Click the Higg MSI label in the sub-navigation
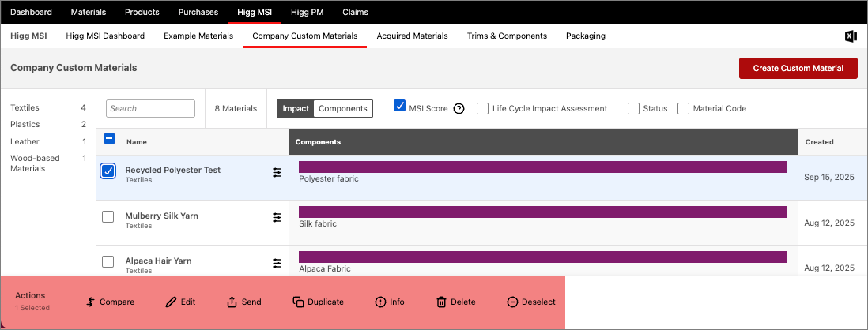 (x=28, y=36)
